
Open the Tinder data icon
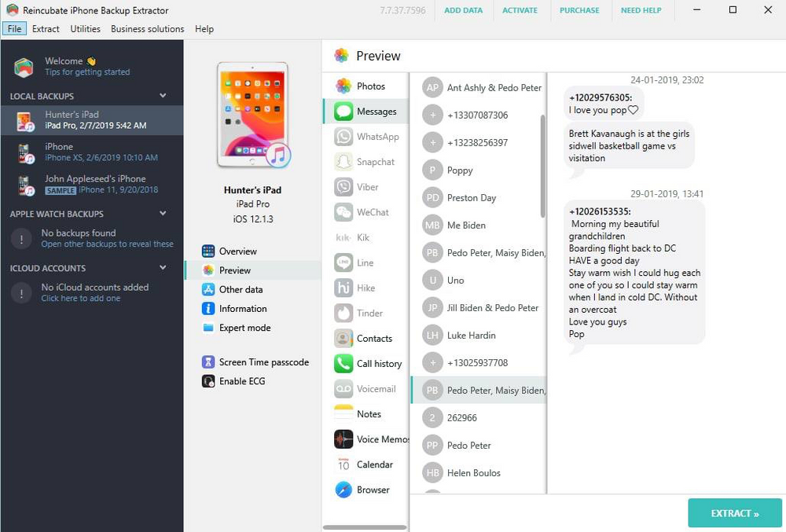click(343, 313)
